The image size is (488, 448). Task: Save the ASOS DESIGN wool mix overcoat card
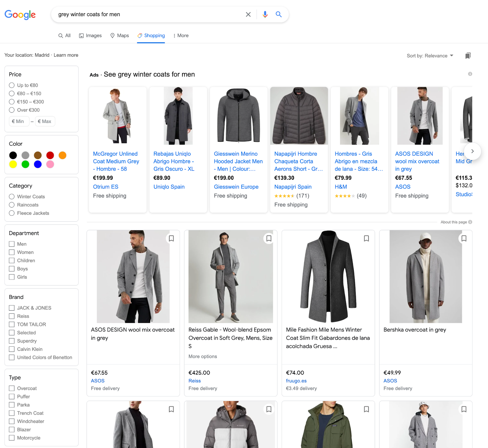pyautogui.click(x=171, y=238)
